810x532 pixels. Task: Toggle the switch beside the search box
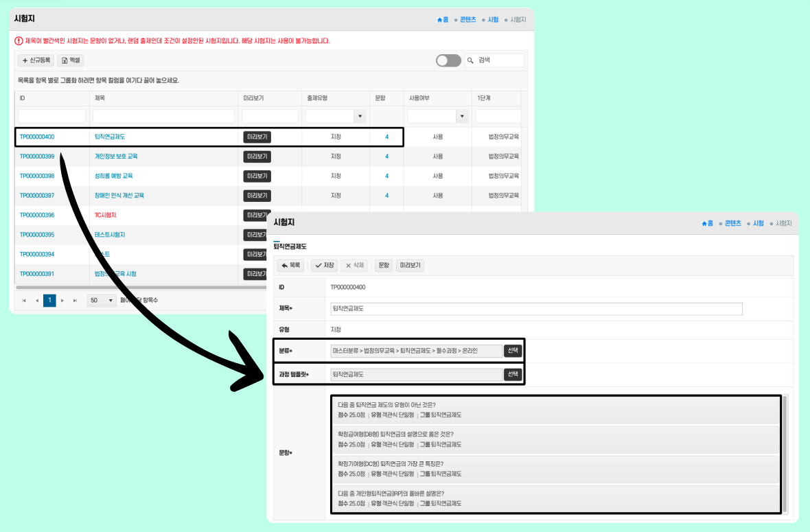click(x=448, y=60)
